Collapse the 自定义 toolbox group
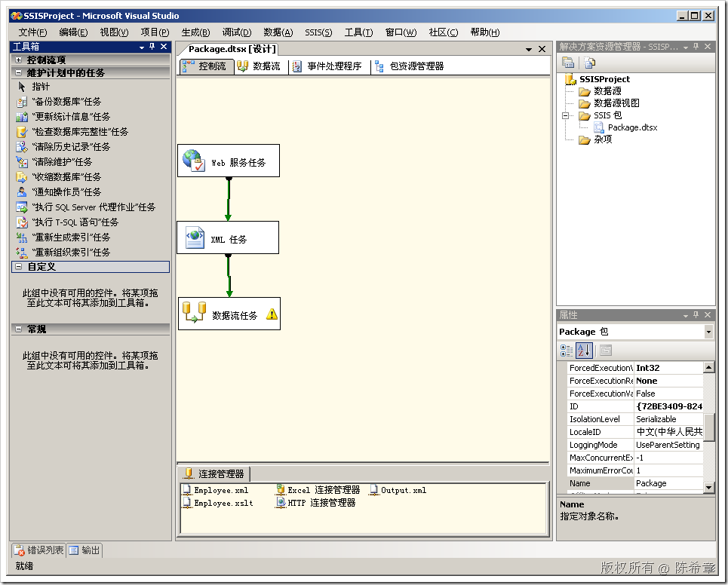Viewport: 728px width, 585px height. click(x=19, y=267)
